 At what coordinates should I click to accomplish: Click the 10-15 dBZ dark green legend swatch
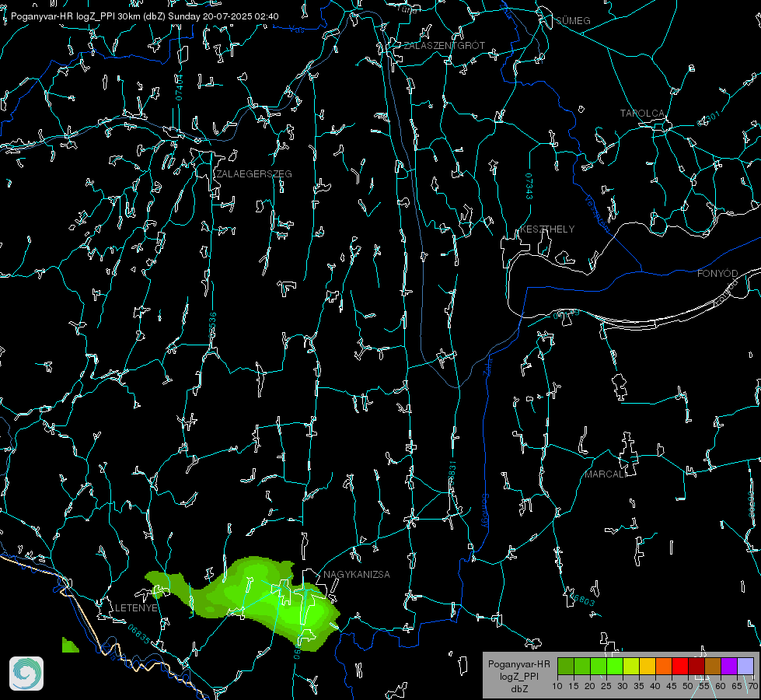point(566,666)
